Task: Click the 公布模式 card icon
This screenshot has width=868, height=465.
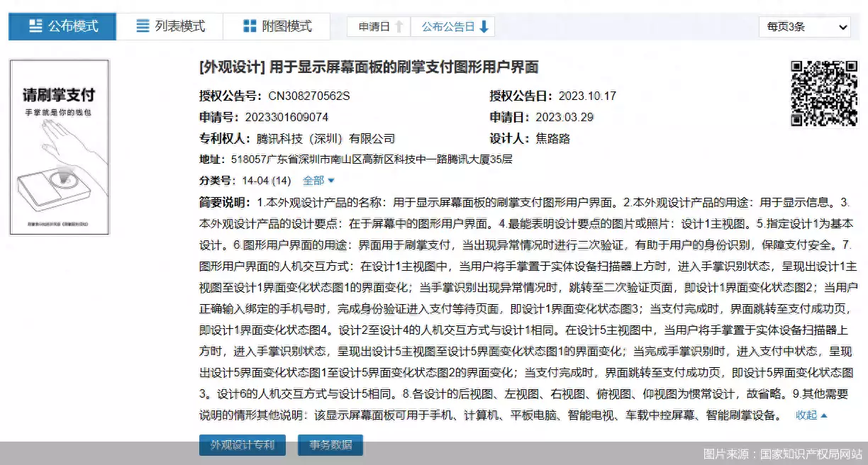Action: tap(35, 27)
